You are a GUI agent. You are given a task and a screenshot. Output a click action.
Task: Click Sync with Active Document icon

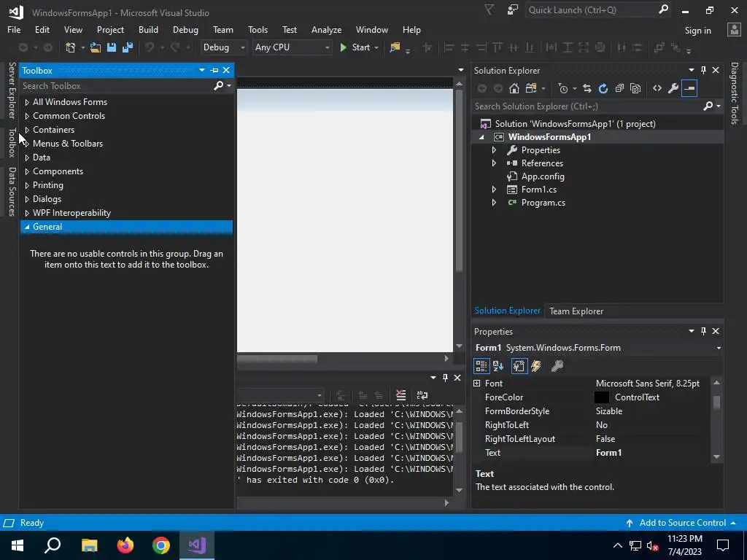pos(587,88)
